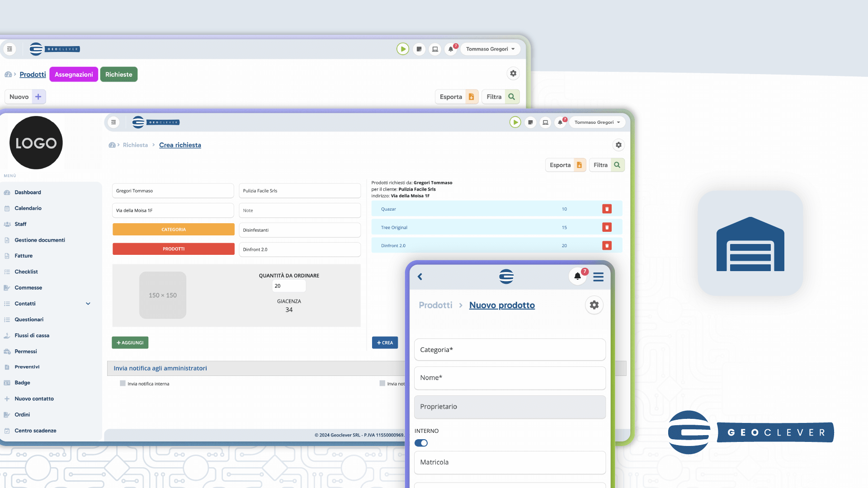Delete the Dinfront 2.0 row with the trash icon
This screenshot has width=868, height=488.
coord(607,245)
